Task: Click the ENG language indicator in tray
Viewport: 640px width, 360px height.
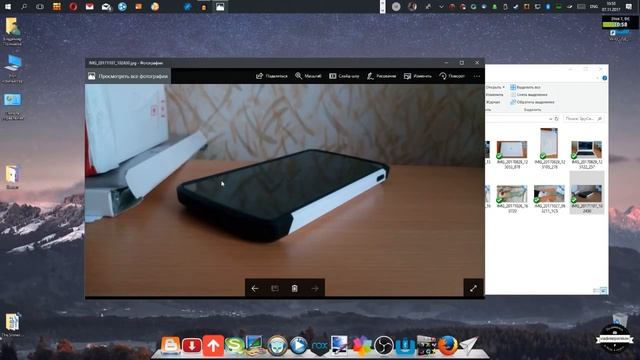Action: (594, 7)
